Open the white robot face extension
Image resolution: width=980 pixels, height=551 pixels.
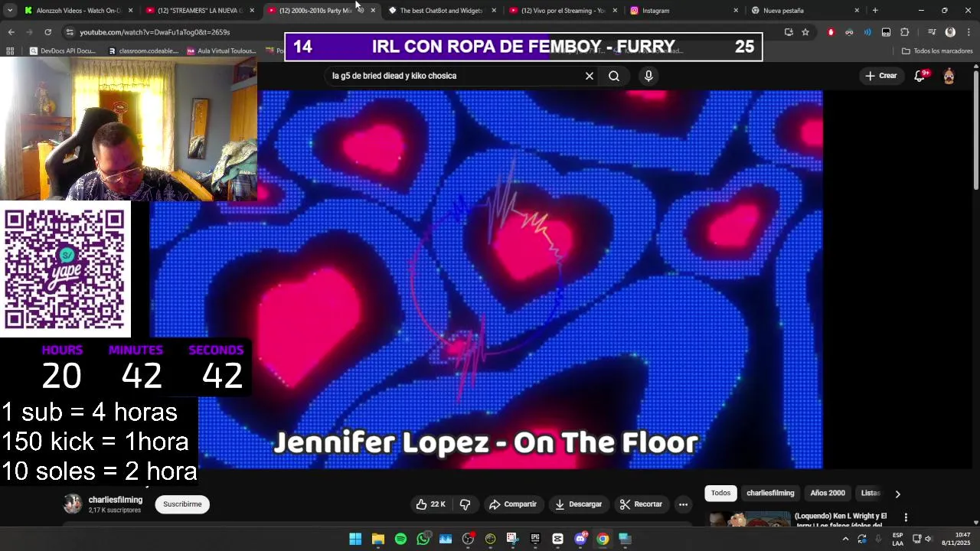point(886,32)
